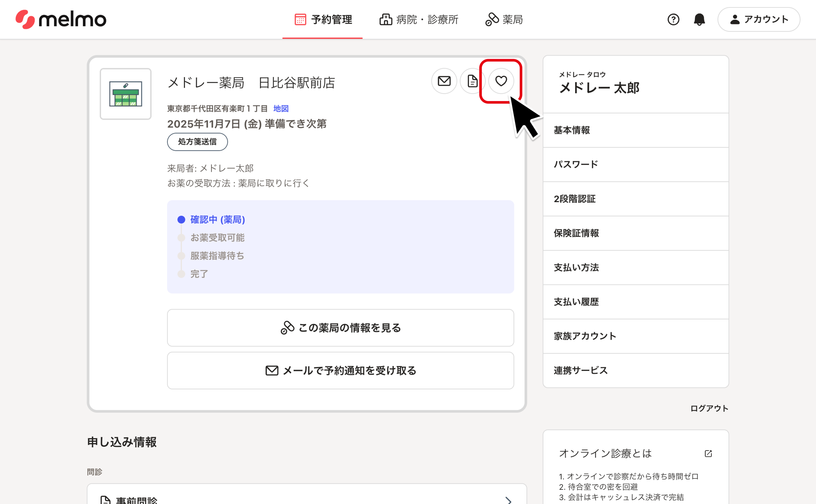Click この薬局の情報を見る button
This screenshot has height=504, width=816.
pos(340,328)
